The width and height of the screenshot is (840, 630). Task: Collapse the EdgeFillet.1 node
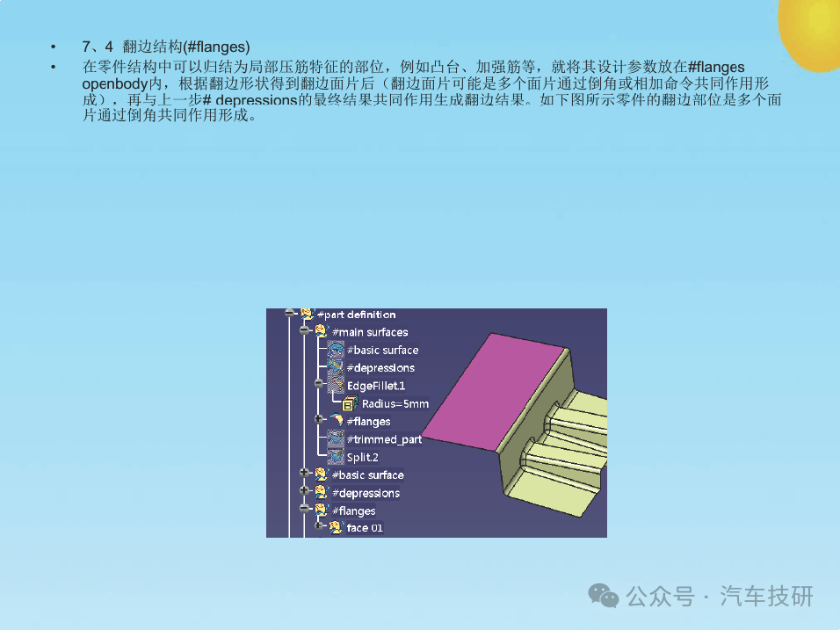point(319,383)
